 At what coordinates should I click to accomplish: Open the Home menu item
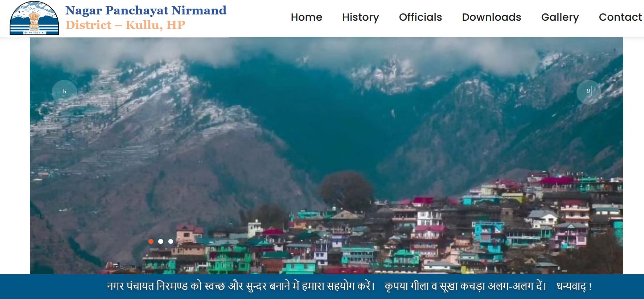click(307, 17)
